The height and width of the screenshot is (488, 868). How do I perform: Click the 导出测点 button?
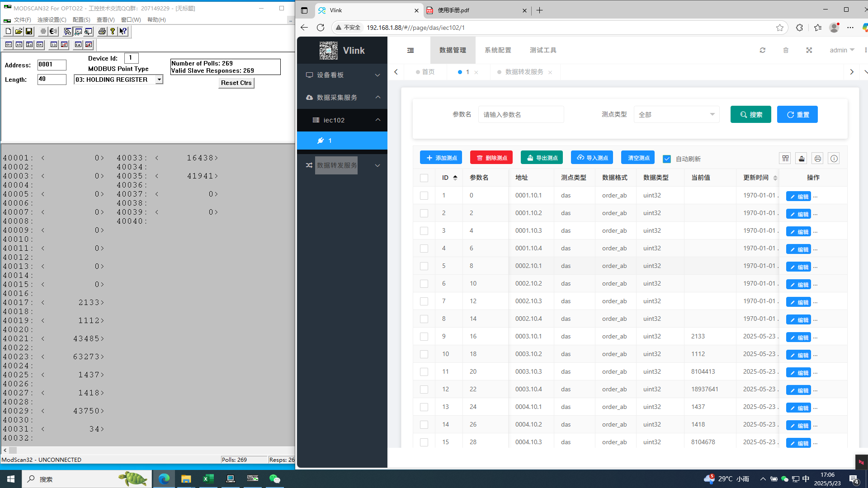tap(542, 158)
